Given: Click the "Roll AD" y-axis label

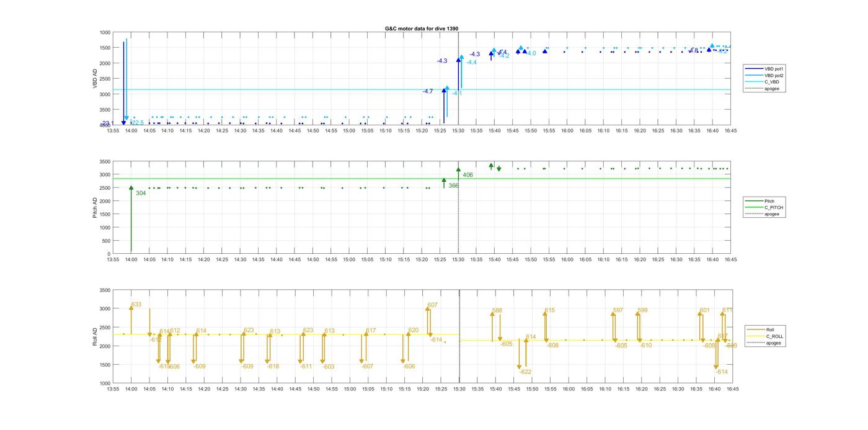Looking at the screenshot, I should pos(95,336).
